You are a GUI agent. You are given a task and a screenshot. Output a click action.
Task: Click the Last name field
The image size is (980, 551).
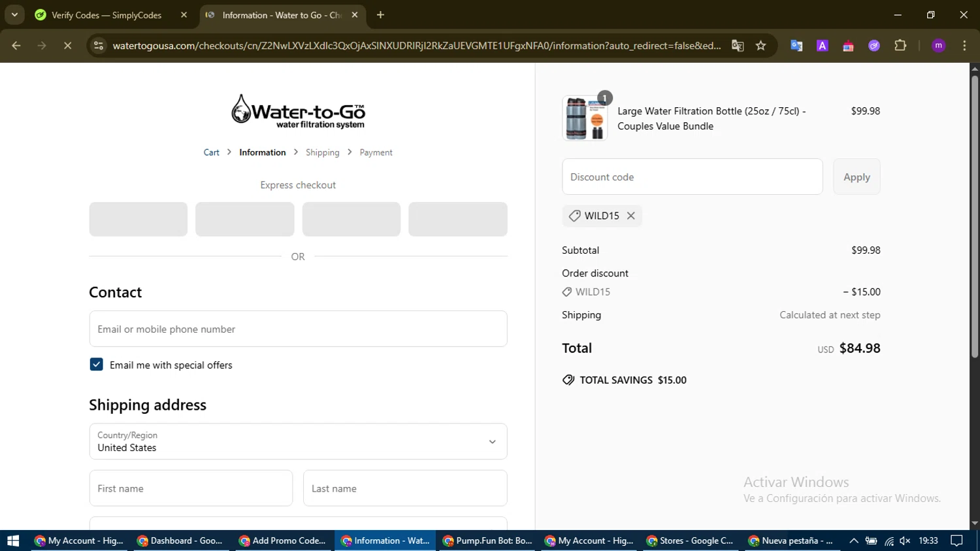pyautogui.click(x=405, y=488)
